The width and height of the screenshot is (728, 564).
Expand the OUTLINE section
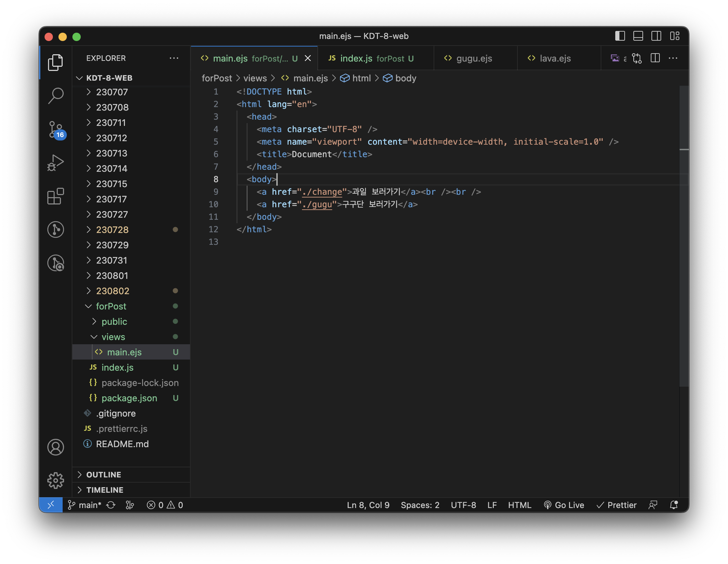pyautogui.click(x=132, y=475)
